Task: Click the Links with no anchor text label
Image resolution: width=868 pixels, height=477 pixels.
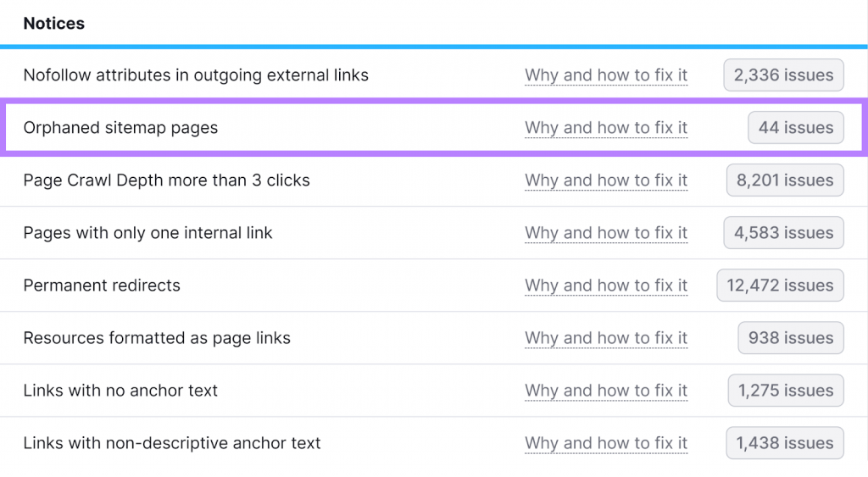Action: tap(120, 391)
